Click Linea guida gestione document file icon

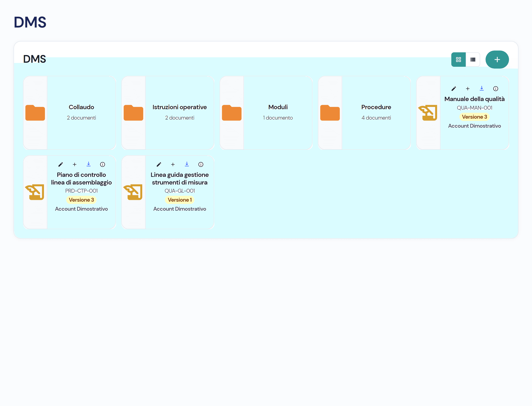tap(133, 192)
